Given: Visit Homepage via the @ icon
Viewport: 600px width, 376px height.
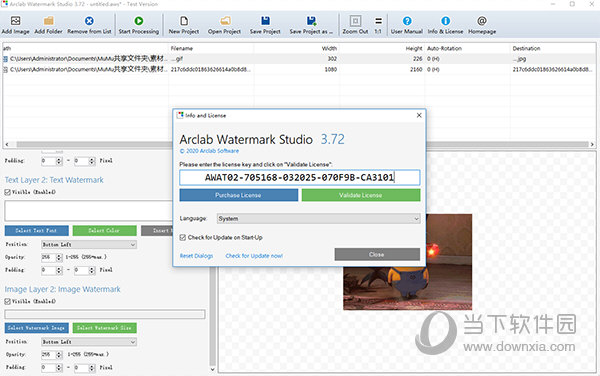Looking at the screenshot, I should coord(482,21).
